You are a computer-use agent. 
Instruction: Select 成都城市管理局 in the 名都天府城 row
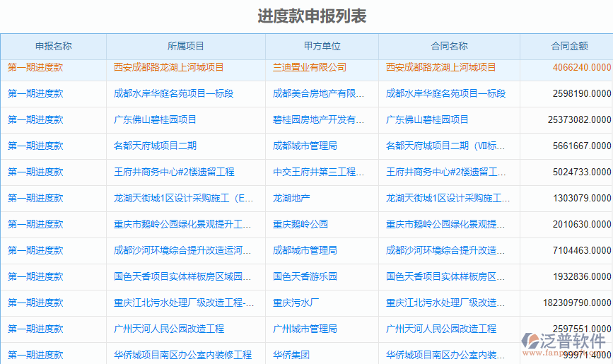(305, 146)
